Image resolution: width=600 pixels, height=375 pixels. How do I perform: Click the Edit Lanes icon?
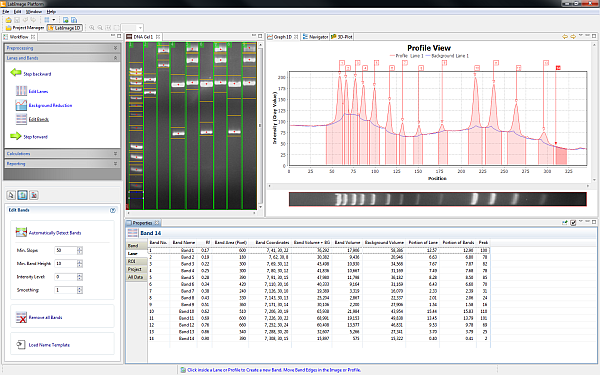pos(21,91)
